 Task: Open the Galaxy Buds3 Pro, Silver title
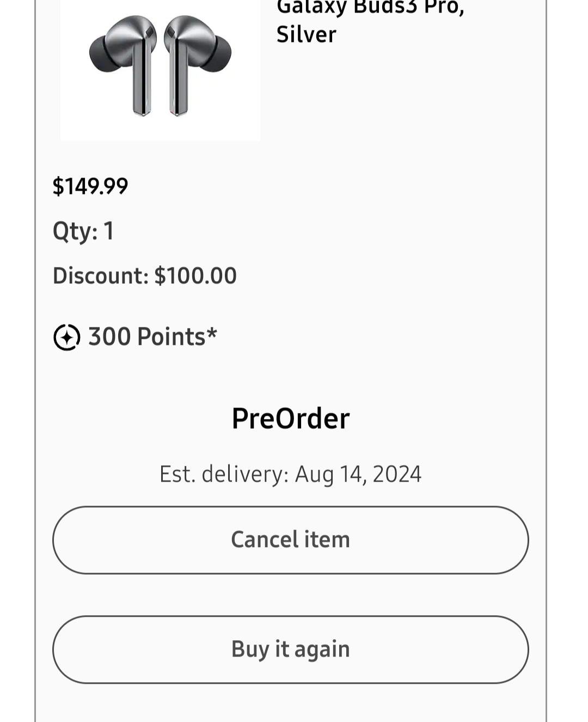(x=370, y=21)
